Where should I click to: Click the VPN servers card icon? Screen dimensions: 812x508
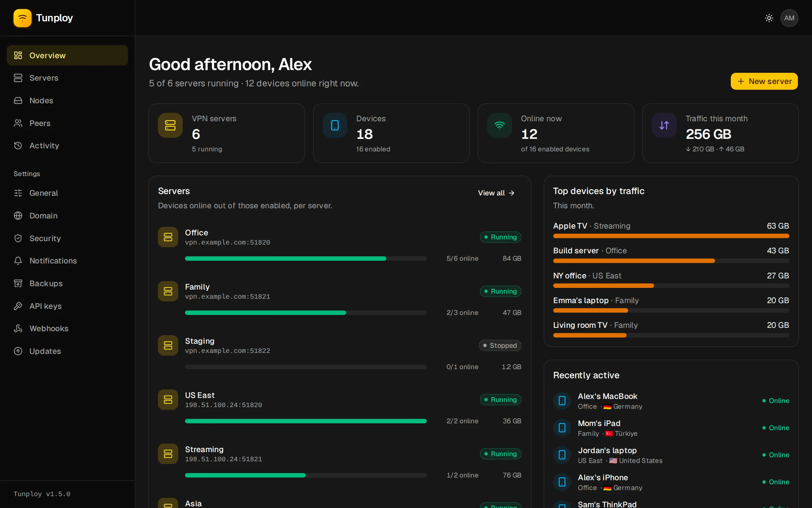(x=170, y=125)
